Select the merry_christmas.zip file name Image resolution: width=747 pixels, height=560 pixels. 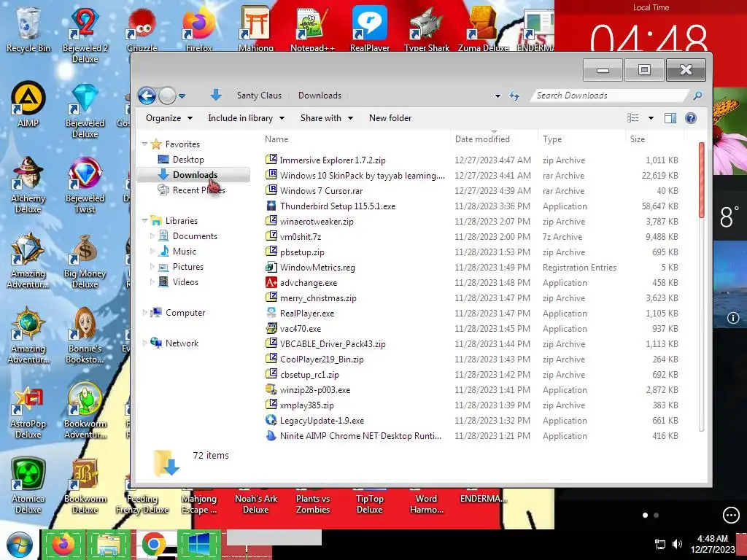[318, 298]
